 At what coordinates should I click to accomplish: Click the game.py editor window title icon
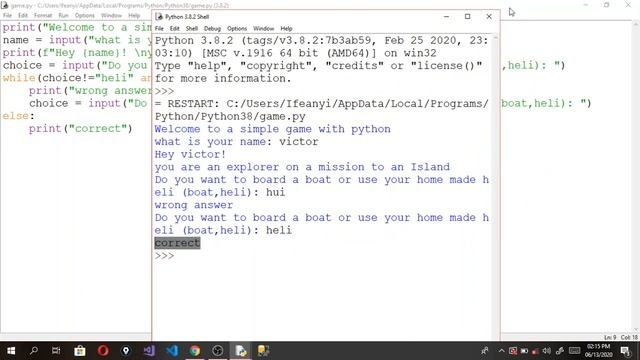[x=4, y=5]
